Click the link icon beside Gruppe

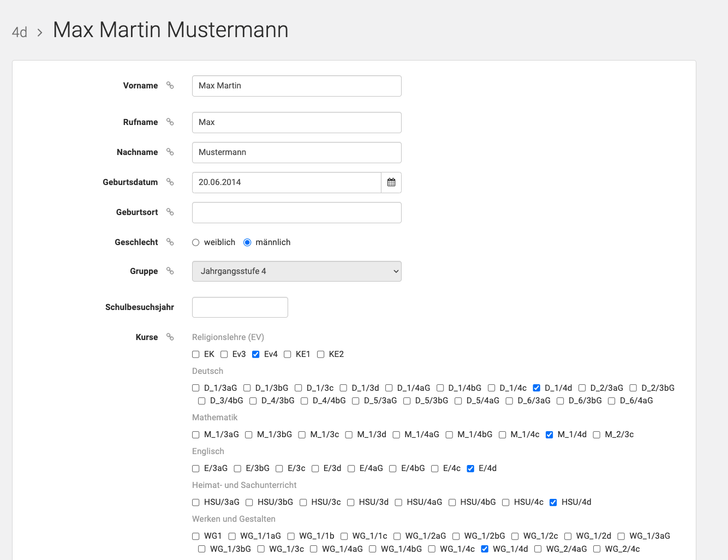click(x=170, y=271)
